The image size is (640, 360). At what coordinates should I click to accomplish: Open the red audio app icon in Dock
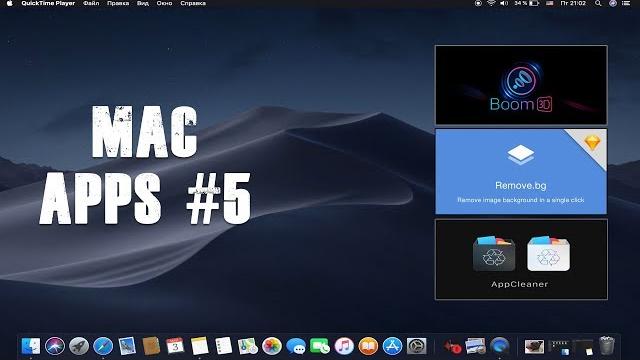(x=452, y=346)
